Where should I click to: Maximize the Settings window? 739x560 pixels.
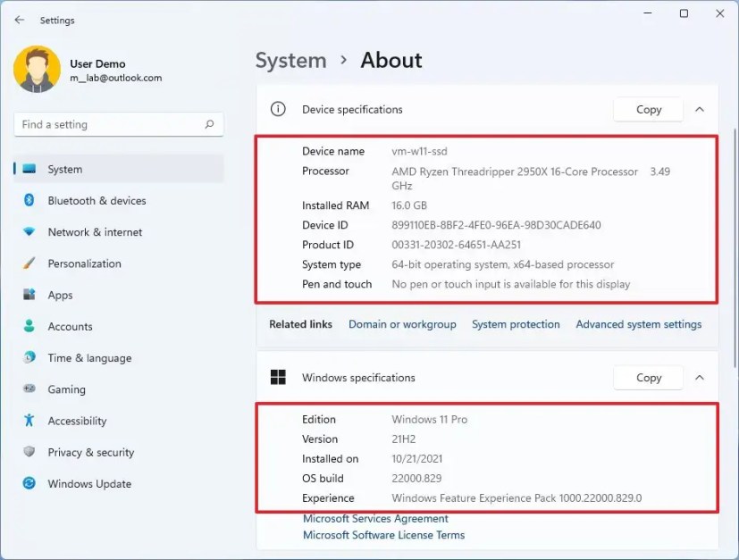tap(684, 13)
